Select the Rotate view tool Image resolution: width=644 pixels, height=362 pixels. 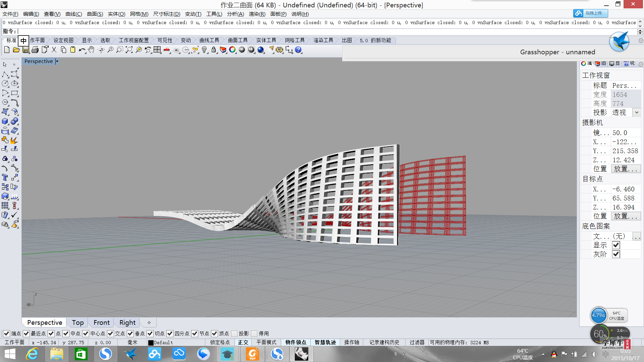[x=101, y=50]
